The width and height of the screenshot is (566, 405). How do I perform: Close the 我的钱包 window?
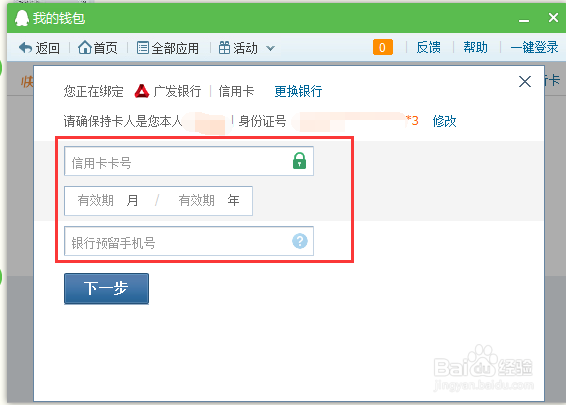coord(553,17)
